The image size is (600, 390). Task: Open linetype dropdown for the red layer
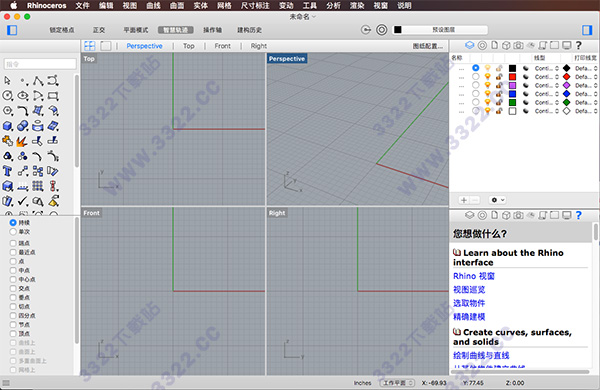pos(547,77)
